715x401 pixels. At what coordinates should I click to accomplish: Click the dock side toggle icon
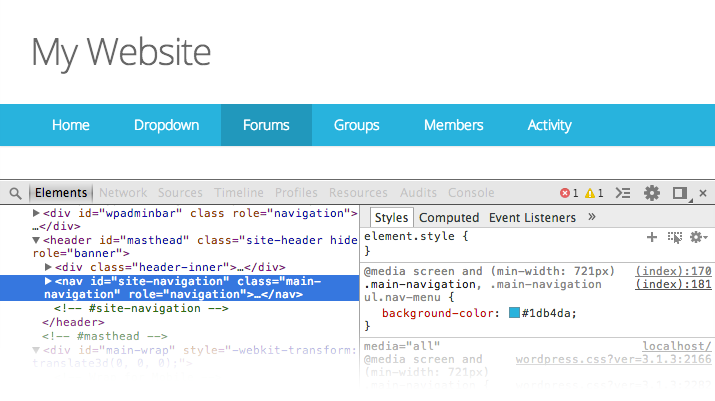coord(680,193)
